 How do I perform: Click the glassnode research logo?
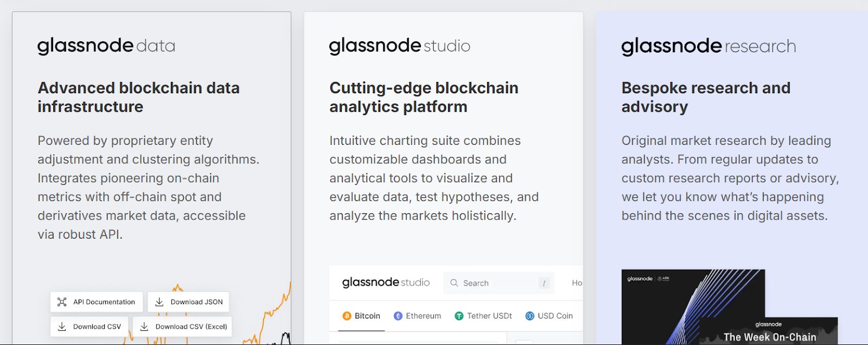pyautogui.click(x=709, y=46)
